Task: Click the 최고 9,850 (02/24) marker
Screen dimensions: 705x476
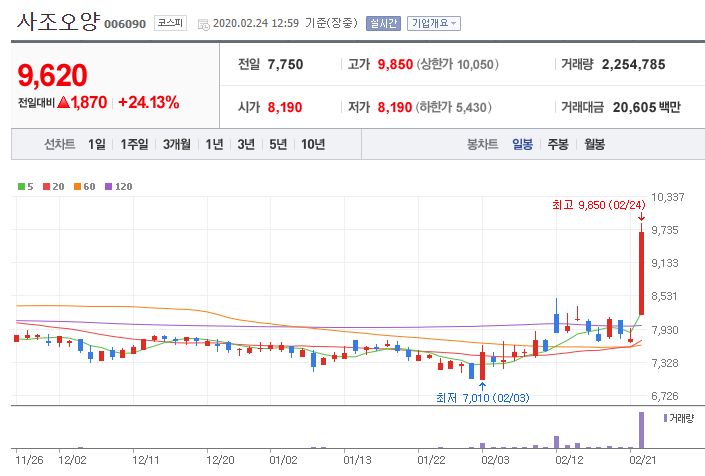Action: [598, 205]
